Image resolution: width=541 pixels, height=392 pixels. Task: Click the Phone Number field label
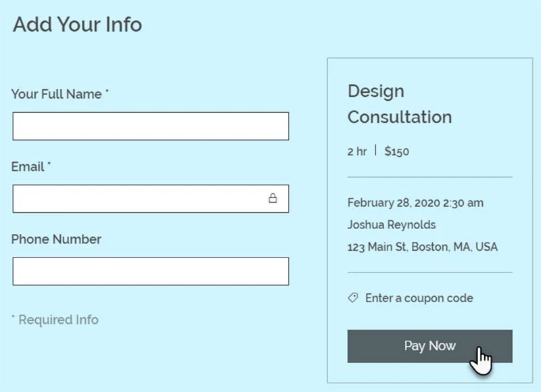point(57,239)
